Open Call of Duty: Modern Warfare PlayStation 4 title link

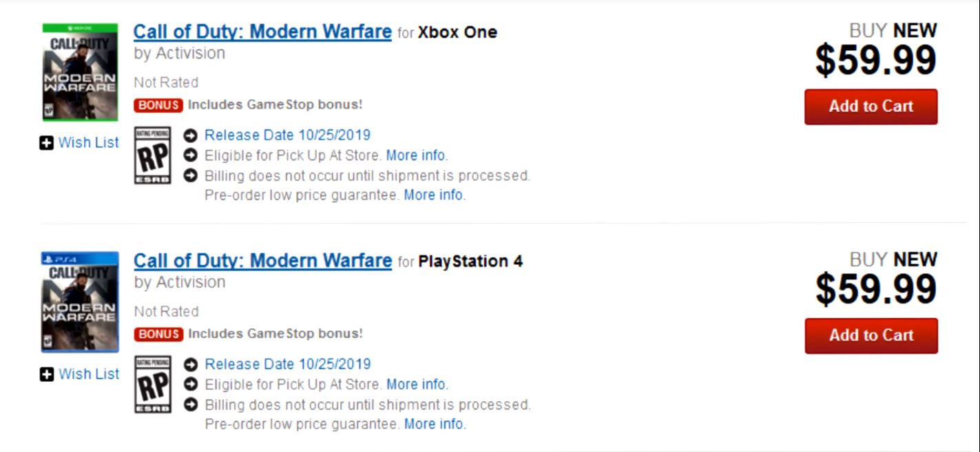click(262, 261)
